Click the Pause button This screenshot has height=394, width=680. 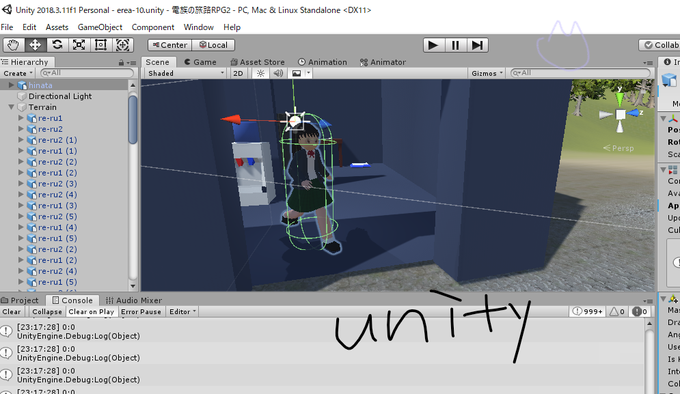coord(455,45)
